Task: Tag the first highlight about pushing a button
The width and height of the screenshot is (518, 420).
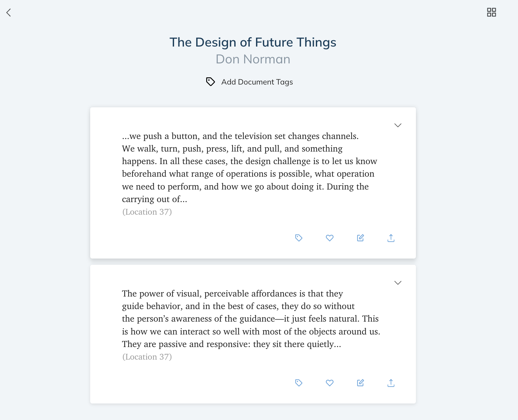Action: coord(299,238)
